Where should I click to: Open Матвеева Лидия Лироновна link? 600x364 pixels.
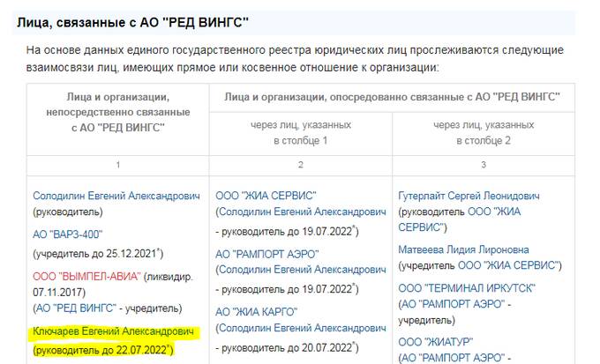pos(463,249)
